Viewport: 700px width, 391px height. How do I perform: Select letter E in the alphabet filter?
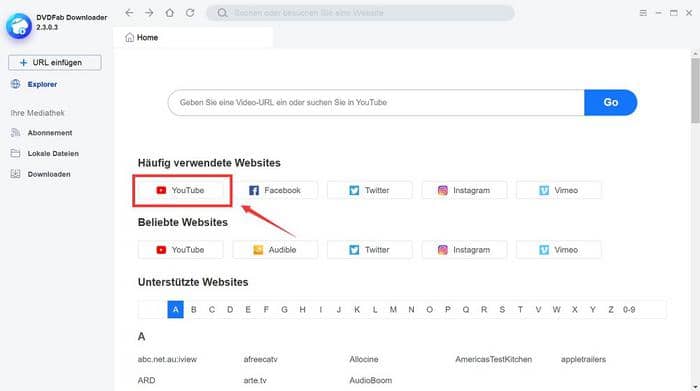[x=248, y=309]
